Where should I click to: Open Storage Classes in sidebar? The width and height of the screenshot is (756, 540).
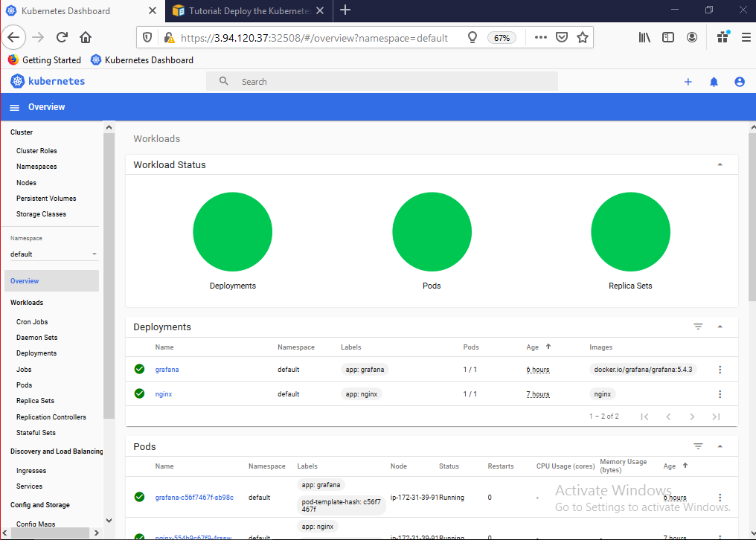[41, 214]
